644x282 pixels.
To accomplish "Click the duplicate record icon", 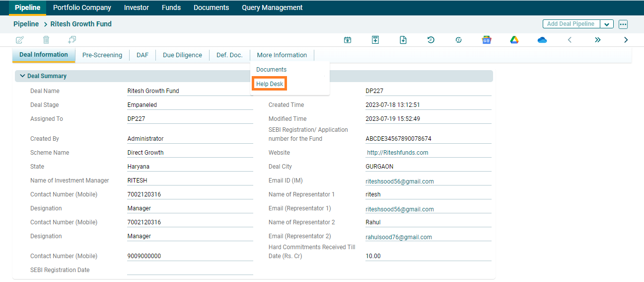I will point(72,40).
